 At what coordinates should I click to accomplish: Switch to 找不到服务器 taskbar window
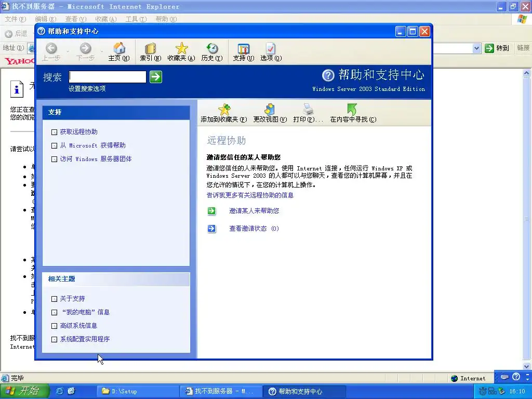point(221,391)
